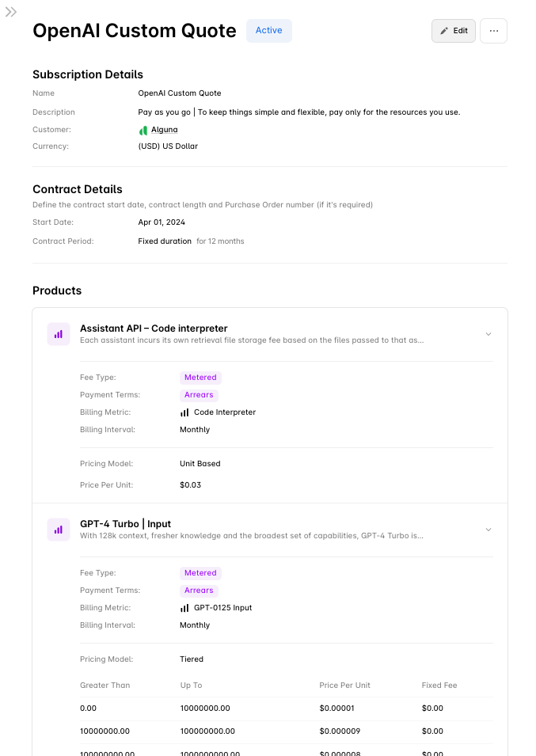Select the GPT-4 Turbo | Input title
This screenshot has height=756, width=536.
pos(125,524)
